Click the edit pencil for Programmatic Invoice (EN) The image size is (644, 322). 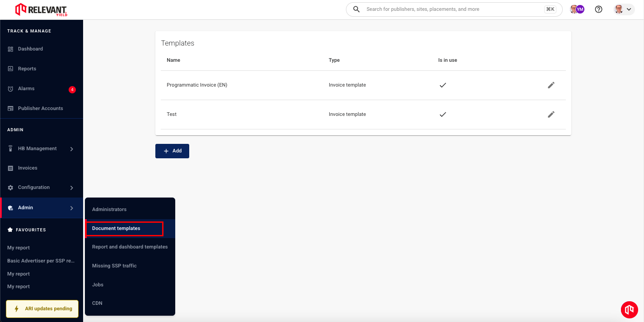click(x=551, y=85)
